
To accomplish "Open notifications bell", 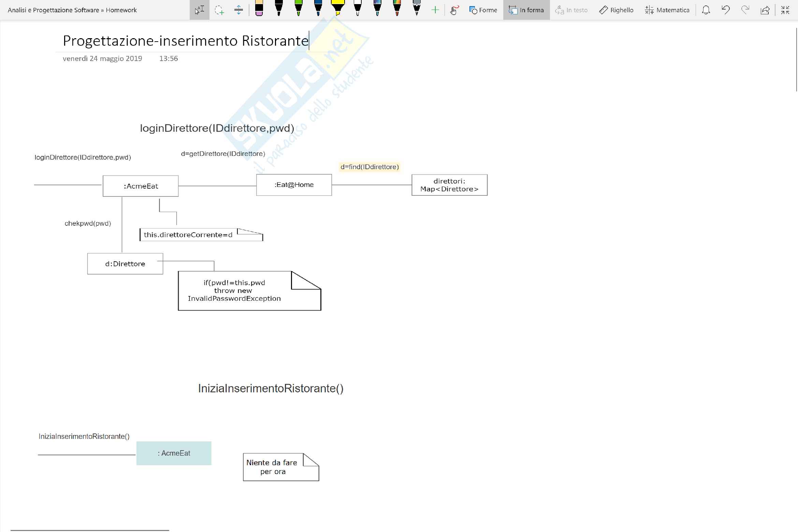I will click(706, 10).
